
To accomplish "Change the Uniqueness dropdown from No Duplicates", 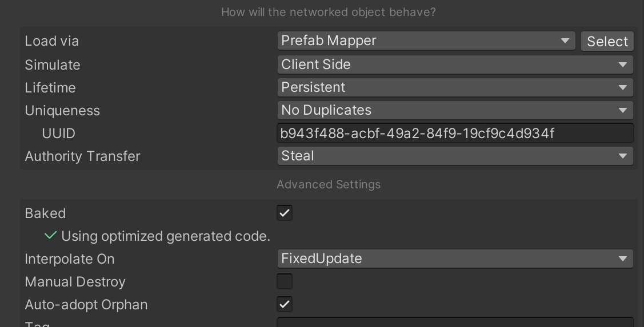I will (455, 110).
